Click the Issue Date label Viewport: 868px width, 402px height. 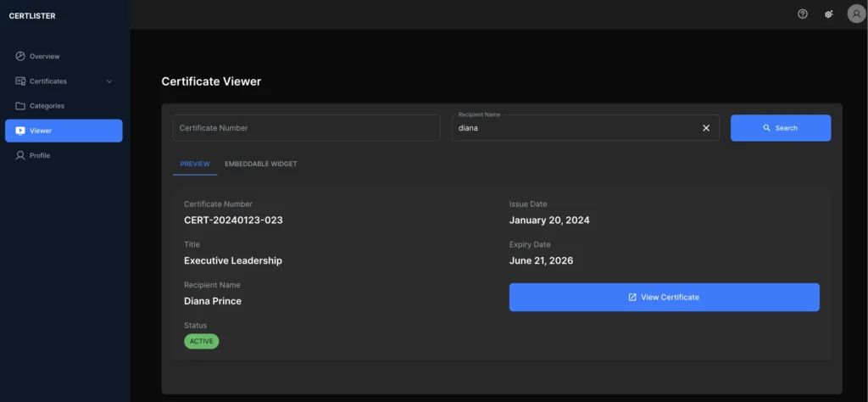pyautogui.click(x=528, y=204)
